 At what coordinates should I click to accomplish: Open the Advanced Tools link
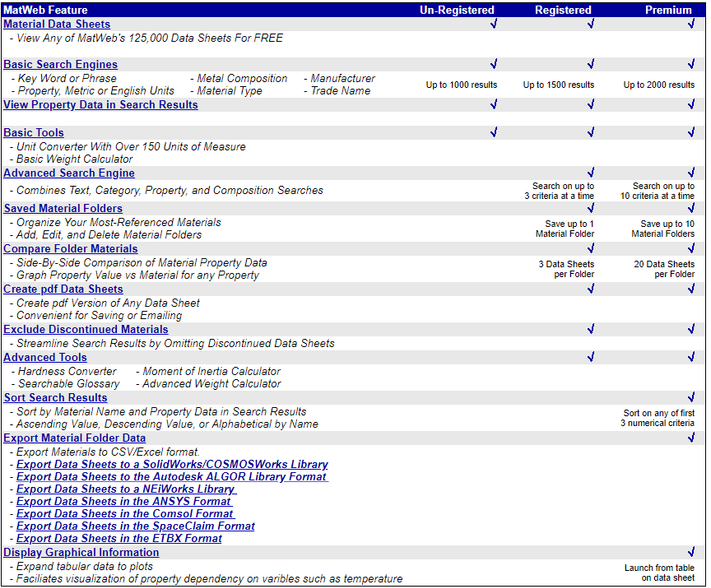(x=45, y=358)
